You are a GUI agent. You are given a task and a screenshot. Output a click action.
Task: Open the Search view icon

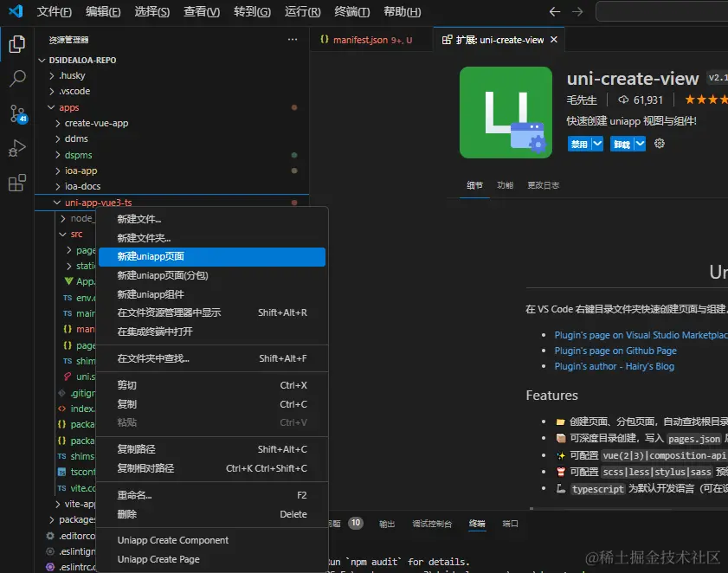coord(16,79)
